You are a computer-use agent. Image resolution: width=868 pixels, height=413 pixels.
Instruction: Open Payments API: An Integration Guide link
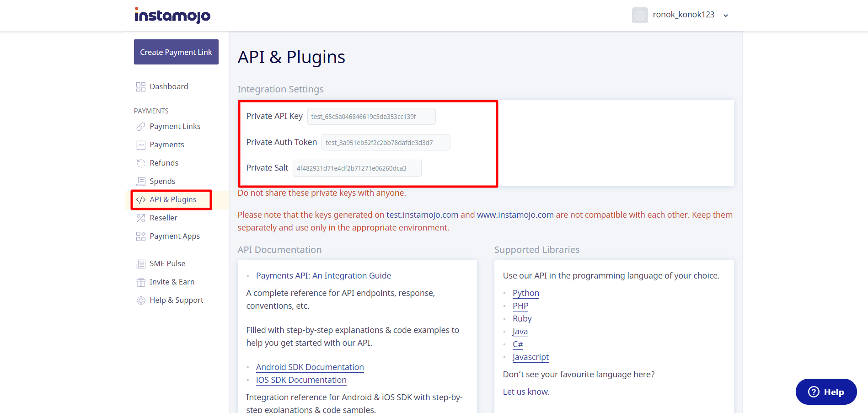[323, 276]
